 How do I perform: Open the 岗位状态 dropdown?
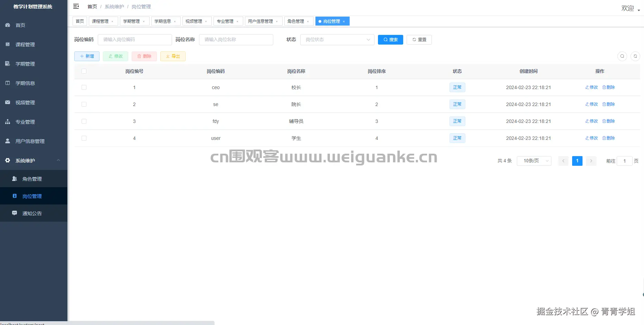(x=337, y=40)
